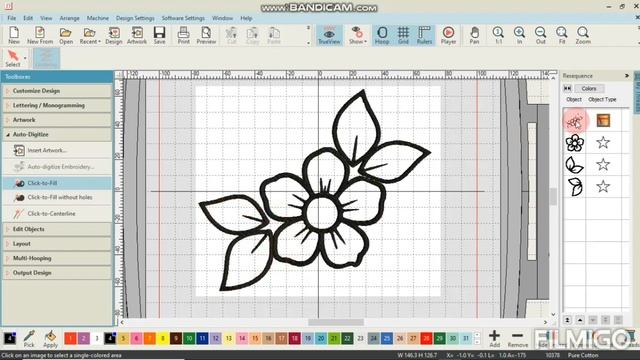
Task: Set zoom to 1:1
Action: [x=498, y=35]
